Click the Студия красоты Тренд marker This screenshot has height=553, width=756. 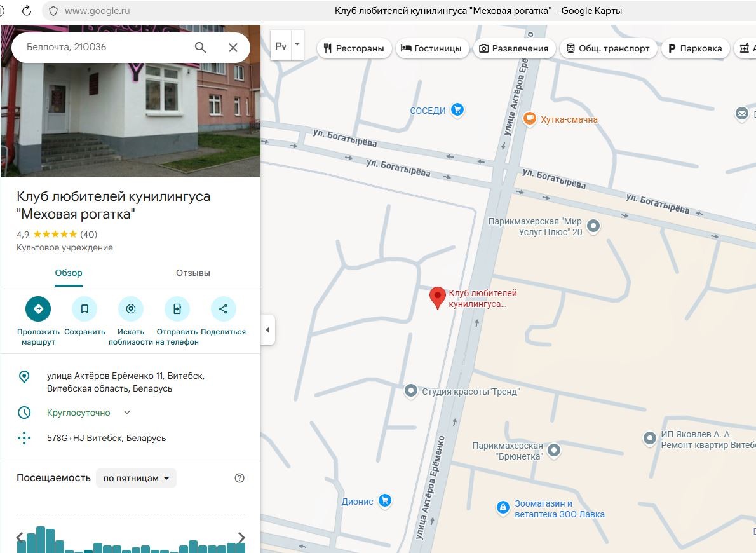coord(411,390)
